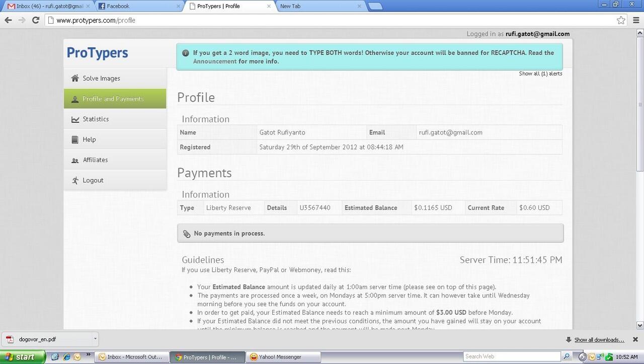Click the browser back arrow
644x364 pixels.
[8, 20]
